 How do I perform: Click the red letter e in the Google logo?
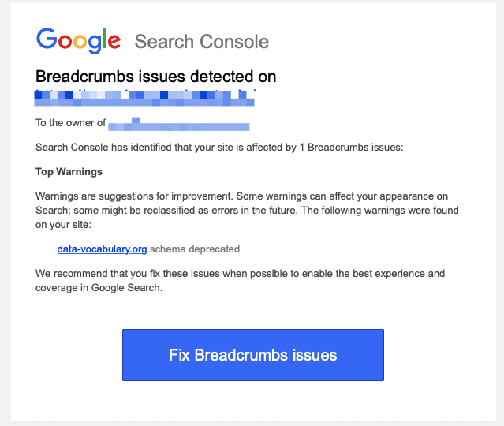click(x=113, y=41)
